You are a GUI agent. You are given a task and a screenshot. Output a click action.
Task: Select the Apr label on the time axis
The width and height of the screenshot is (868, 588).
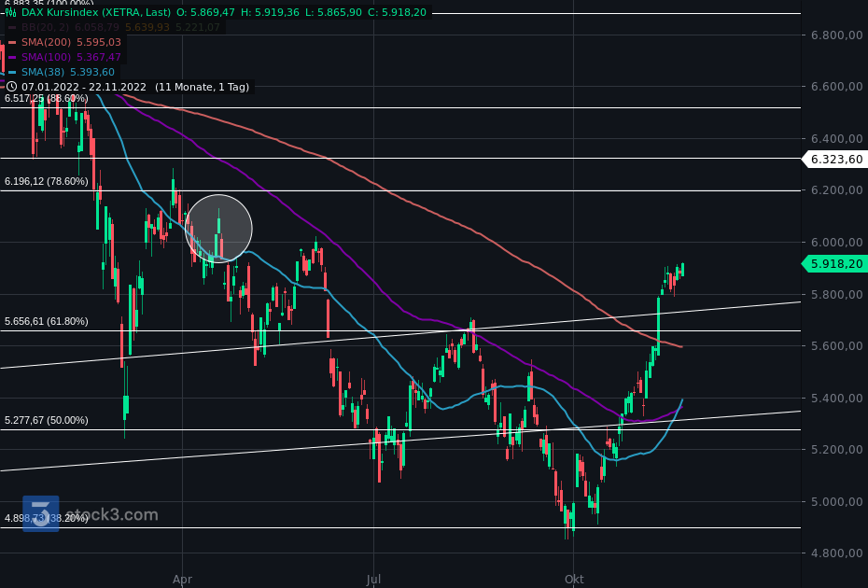pos(182,579)
